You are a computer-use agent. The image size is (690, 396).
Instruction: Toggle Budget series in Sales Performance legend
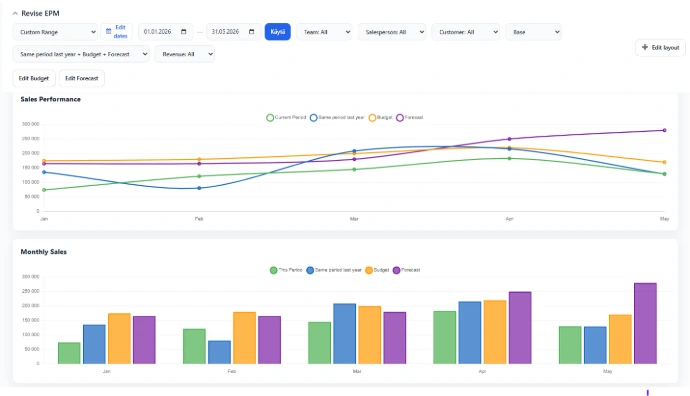click(x=381, y=117)
